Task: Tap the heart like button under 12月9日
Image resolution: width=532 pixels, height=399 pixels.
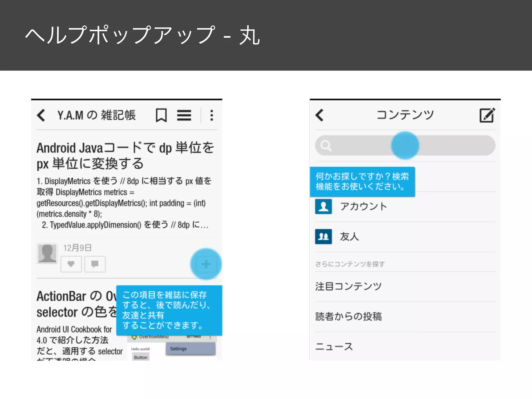Action: point(71,264)
